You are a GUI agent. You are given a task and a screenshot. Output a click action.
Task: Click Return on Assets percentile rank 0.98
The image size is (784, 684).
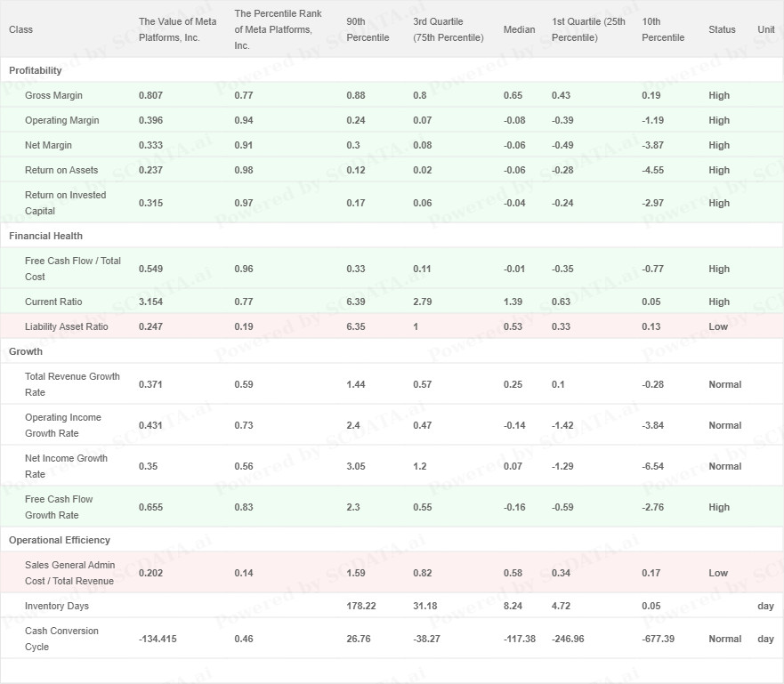pos(244,171)
